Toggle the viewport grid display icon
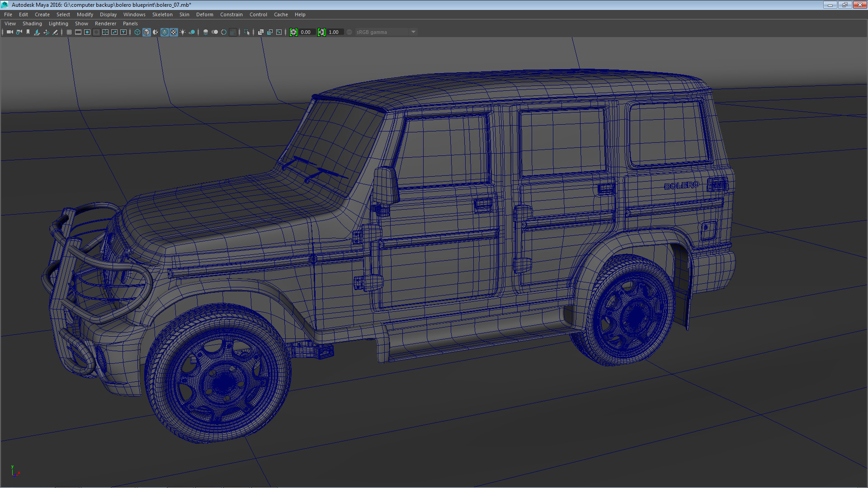The width and height of the screenshot is (868, 488). 69,32
